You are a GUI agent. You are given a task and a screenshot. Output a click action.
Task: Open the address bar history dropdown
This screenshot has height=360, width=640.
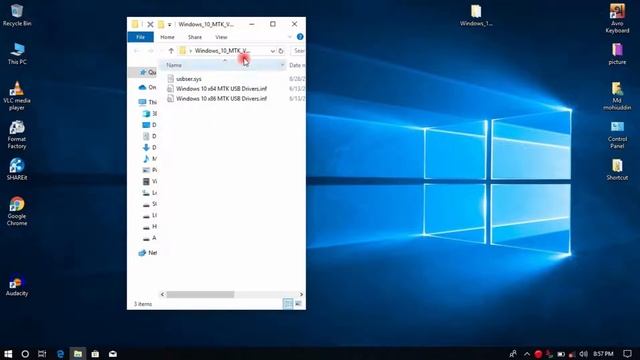tap(272, 51)
